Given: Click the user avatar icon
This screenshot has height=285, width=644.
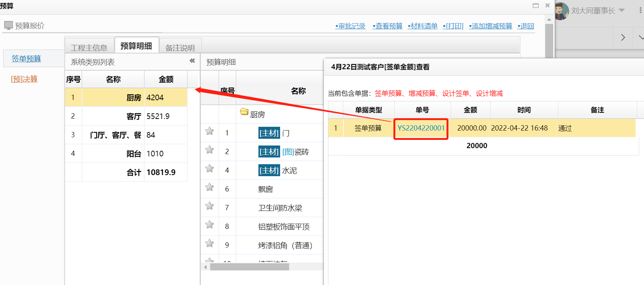Looking at the screenshot, I should tap(561, 10).
